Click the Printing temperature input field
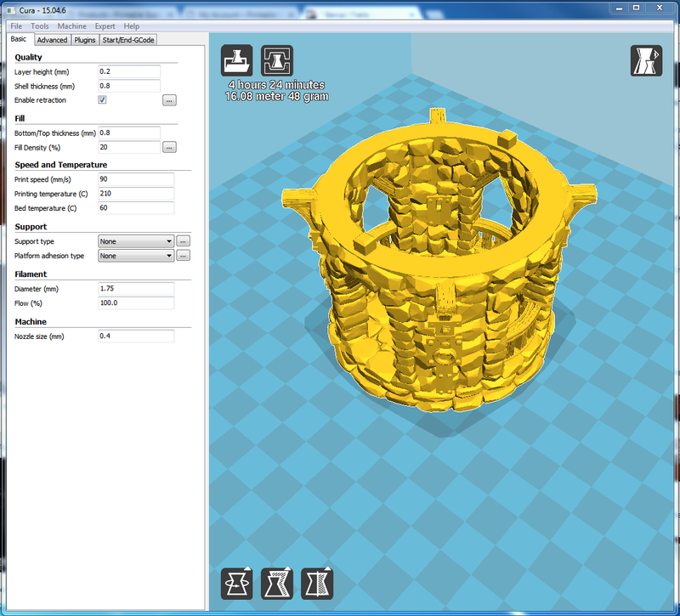This screenshot has height=616, width=680. click(136, 194)
